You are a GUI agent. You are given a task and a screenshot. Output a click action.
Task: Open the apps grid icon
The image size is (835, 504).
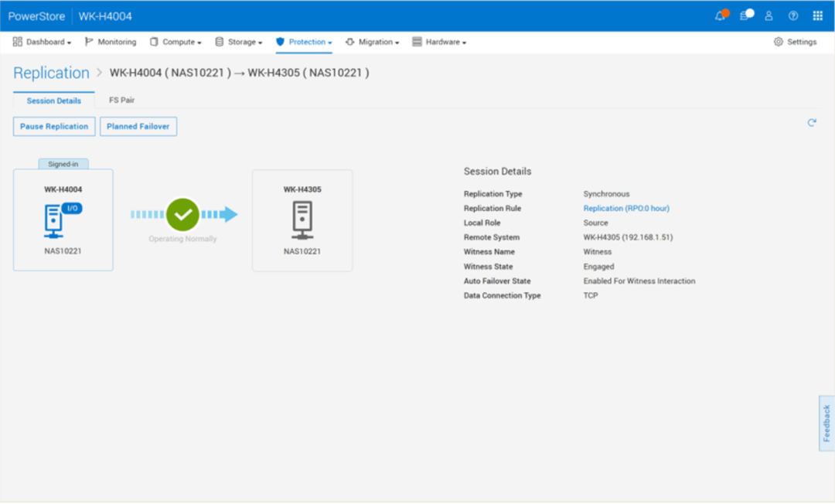pyautogui.click(x=817, y=16)
